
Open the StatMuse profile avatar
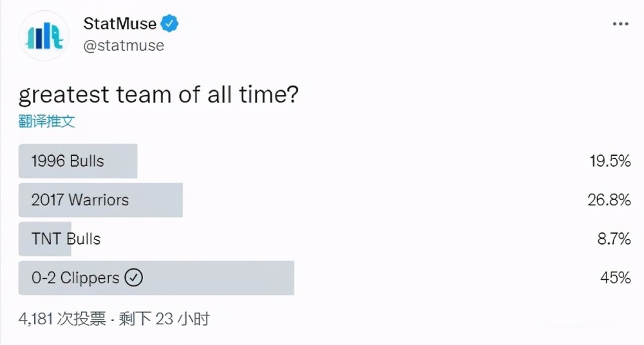(x=44, y=36)
